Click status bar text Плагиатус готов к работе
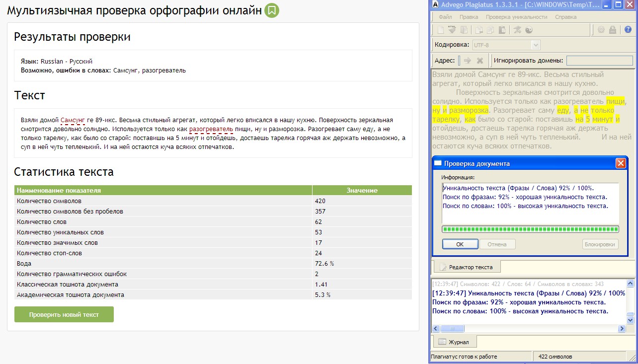The height and width of the screenshot is (364, 638). pyautogui.click(x=464, y=357)
